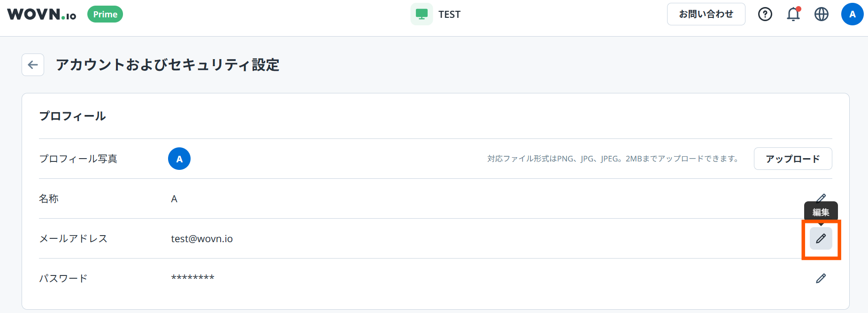Viewport: 868px width, 313px height.
Task: Click the プロフィール section heading
Action: click(72, 116)
